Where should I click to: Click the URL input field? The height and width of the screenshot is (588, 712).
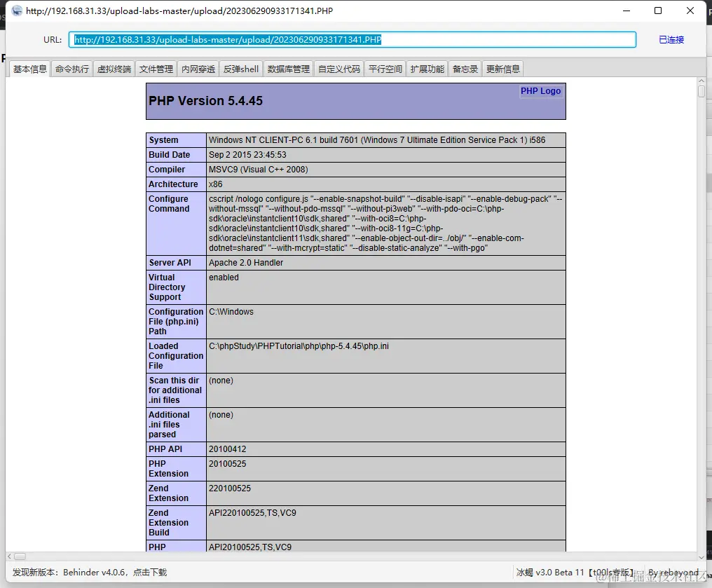coord(352,39)
